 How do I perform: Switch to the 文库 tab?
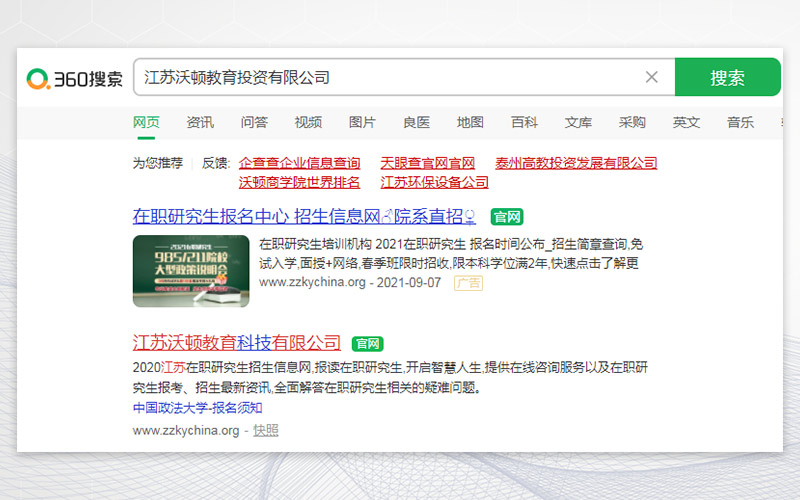pyautogui.click(x=578, y=122)
